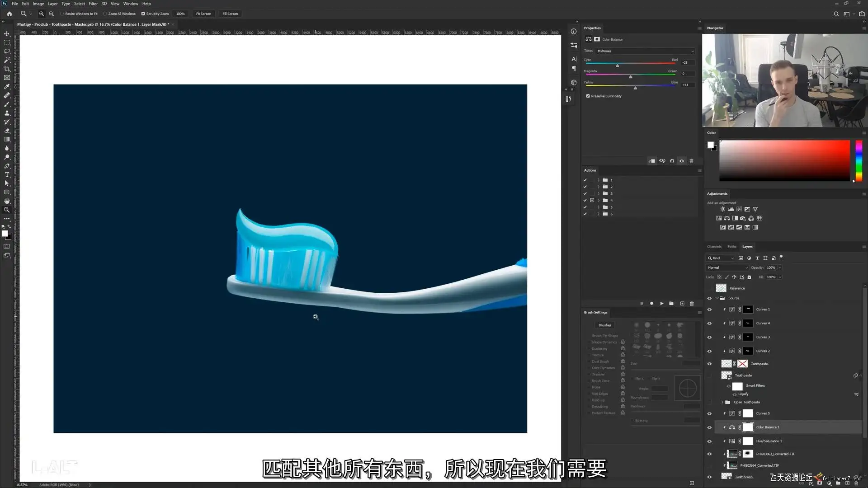868x488 pixels.
Task: Toggle the Scrubby Zoom checkbox
Action: point(143,14)
